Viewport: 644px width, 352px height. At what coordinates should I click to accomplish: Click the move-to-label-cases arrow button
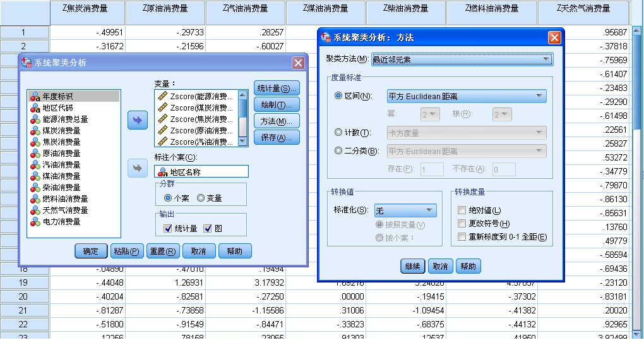pos(138,168)
